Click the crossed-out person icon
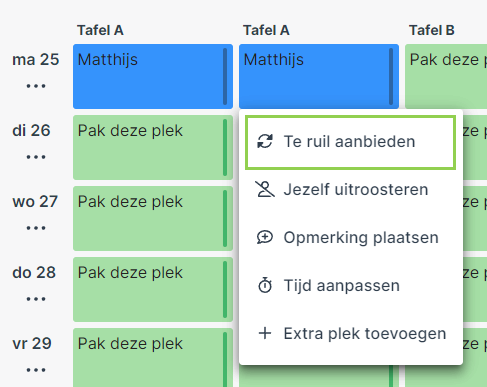 tap(265, 189)
